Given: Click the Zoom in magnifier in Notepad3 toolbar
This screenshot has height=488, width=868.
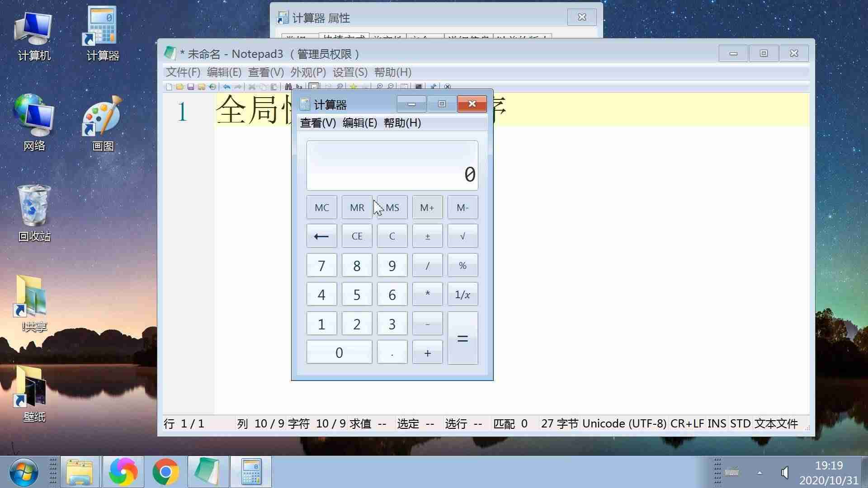Looking at the screenshot, I should 380,87.
